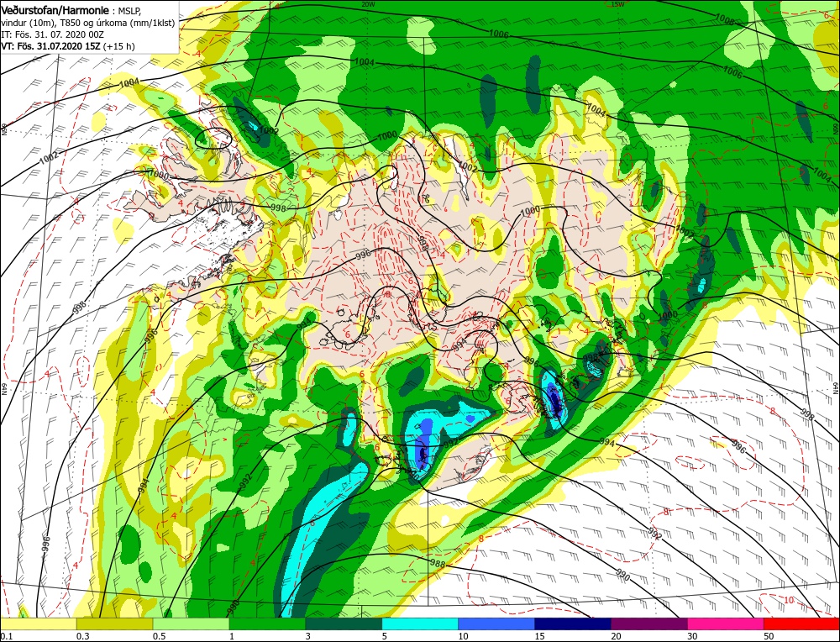Pick the blue 10–15 mm legend swatch
Viewport: 840px width, 642px height.
[x=496, y=624]
